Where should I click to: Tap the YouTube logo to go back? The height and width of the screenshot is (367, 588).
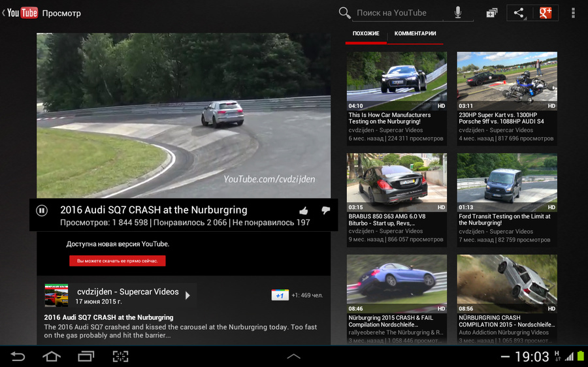[22, 13]
